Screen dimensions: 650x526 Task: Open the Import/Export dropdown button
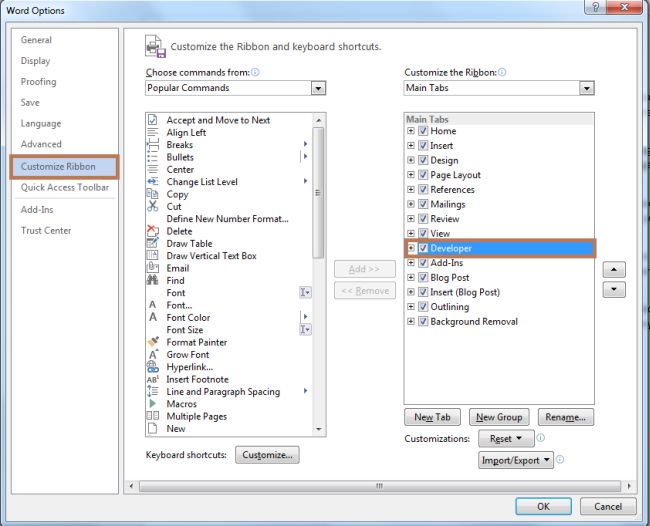(x=516, y=460)
